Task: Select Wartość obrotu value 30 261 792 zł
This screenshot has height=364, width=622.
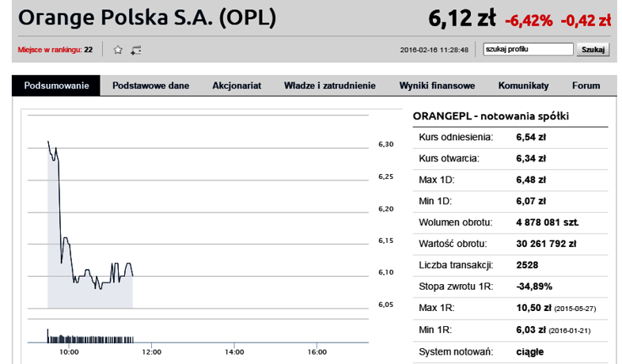Action: 546,244
